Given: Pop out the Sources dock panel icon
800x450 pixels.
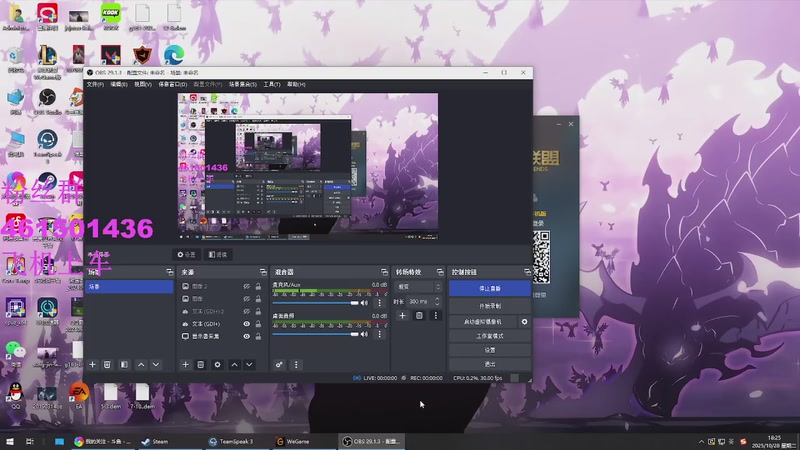Looking at the screenshot, I should (x=263, y=272).
